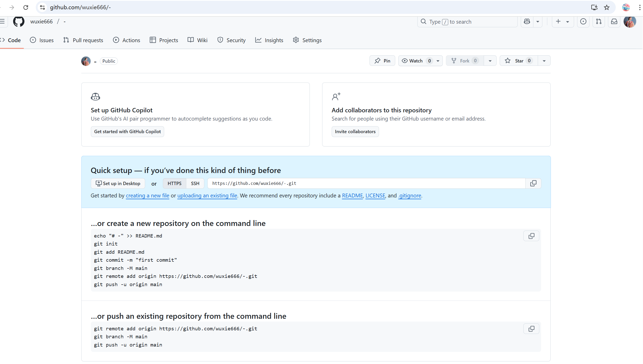Viewport: 643px width, 364px height.
Task: Open the Copilot dropdown arrow
Action: click(538, 22)
